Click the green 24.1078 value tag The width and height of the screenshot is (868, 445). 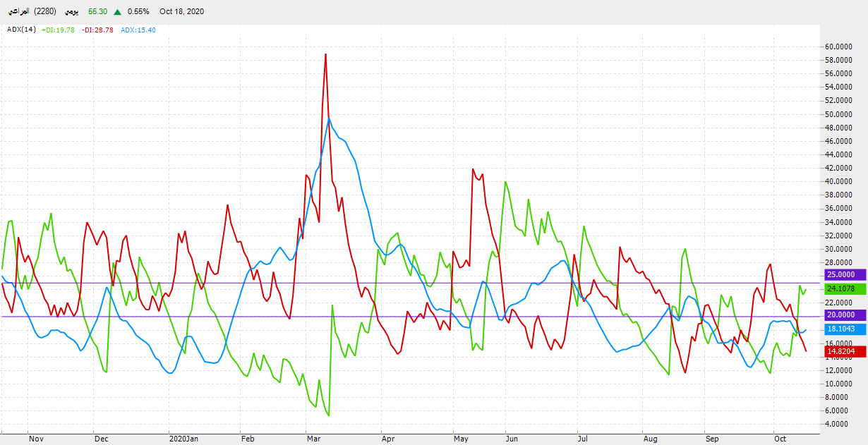tap(843, 288)
